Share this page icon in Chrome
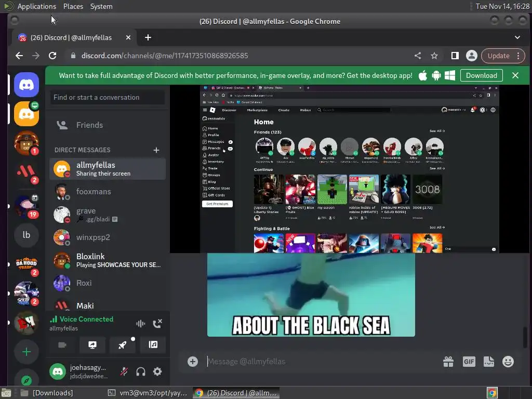 (x=418, y=56)
